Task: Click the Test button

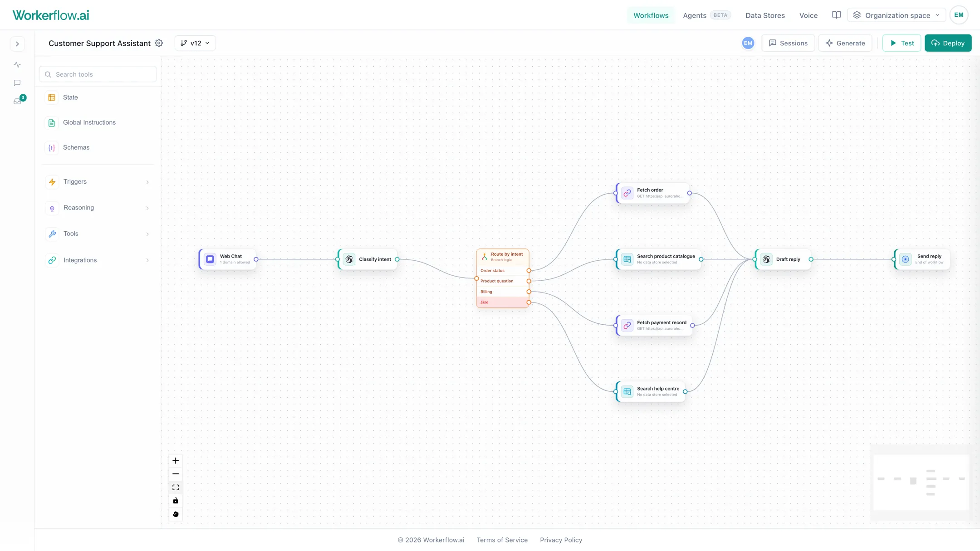Action: 902,43
